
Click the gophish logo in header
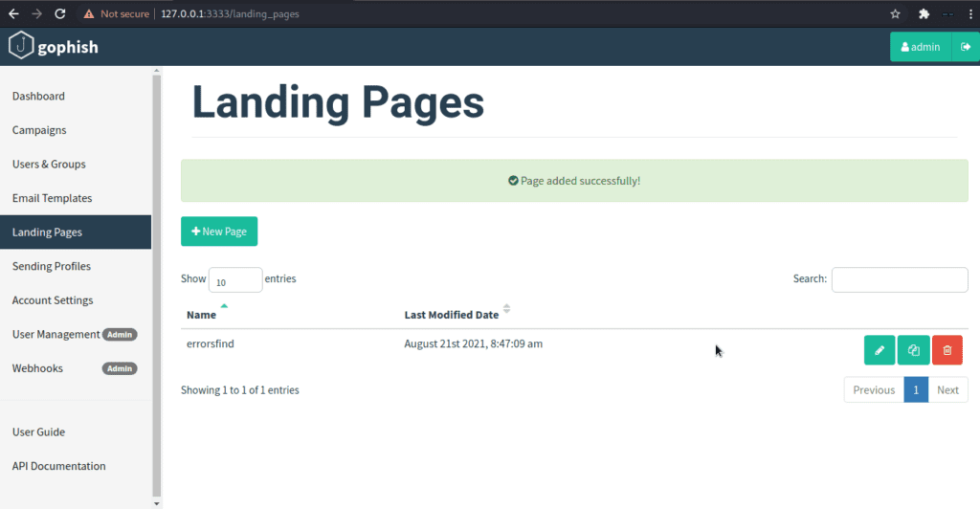pos(55,47)
